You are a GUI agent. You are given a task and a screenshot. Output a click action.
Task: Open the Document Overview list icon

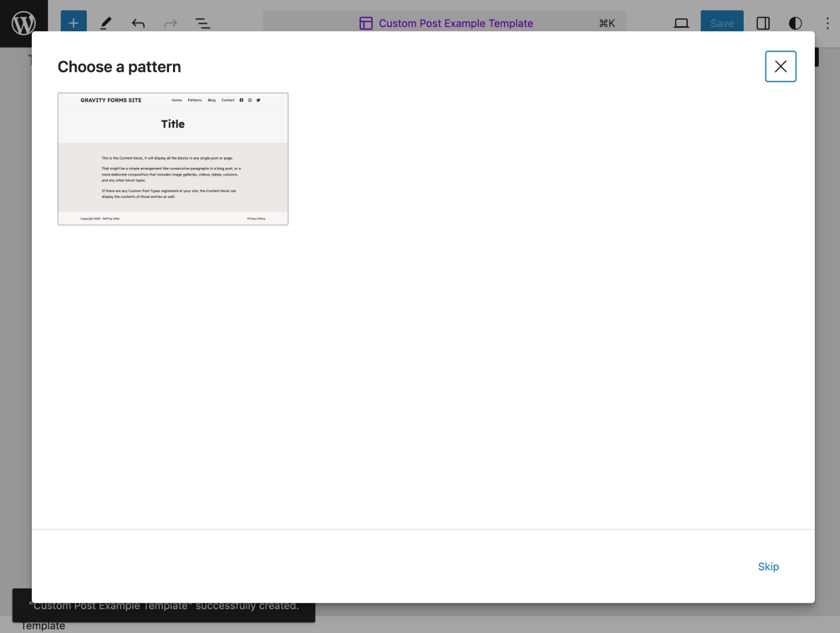[x=203, y=23]
